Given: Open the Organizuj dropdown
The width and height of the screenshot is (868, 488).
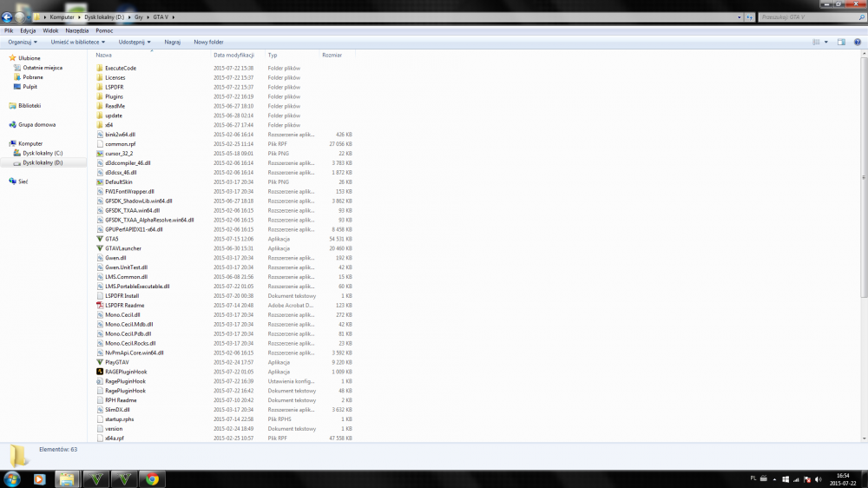Looking at the screenshot, I should 23,42.
